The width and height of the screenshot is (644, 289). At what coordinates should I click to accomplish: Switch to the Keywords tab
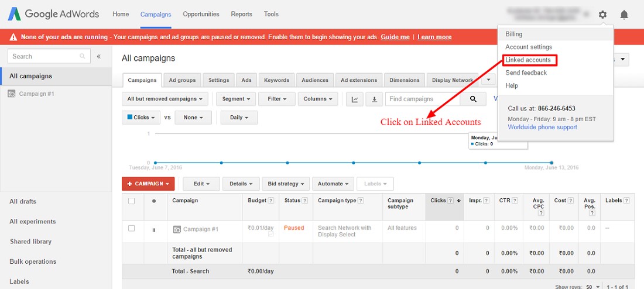coord(277,80)
